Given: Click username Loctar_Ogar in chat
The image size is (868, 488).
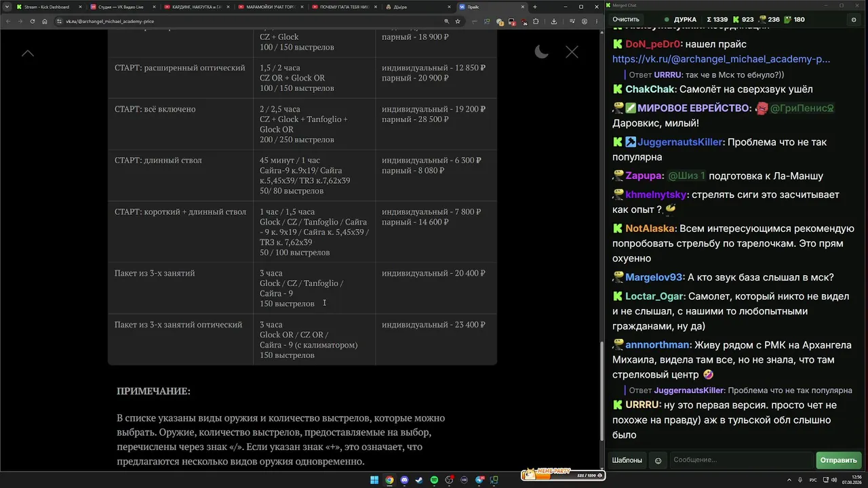Looking at the screenshot, I should click(x=654, y=297).
